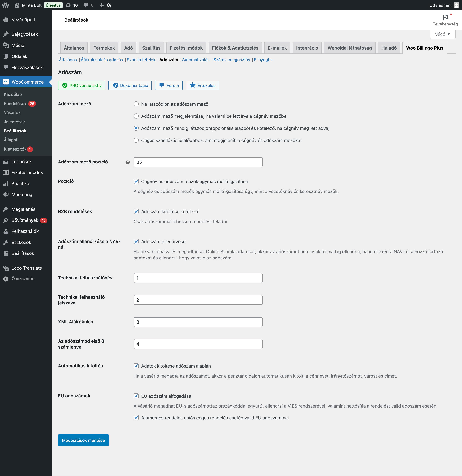Open the WordPress logo menu
The image size is (462, 476).
pos(5,5)
